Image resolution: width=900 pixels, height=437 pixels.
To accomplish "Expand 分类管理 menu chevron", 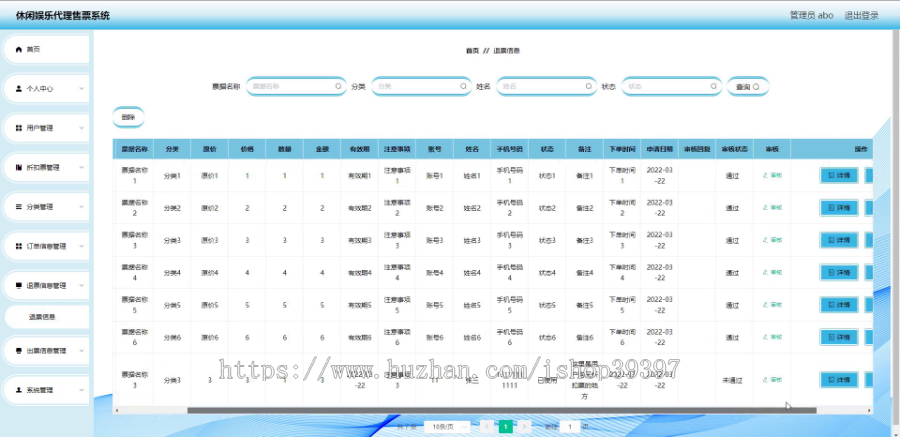I will tap(82, 207).
